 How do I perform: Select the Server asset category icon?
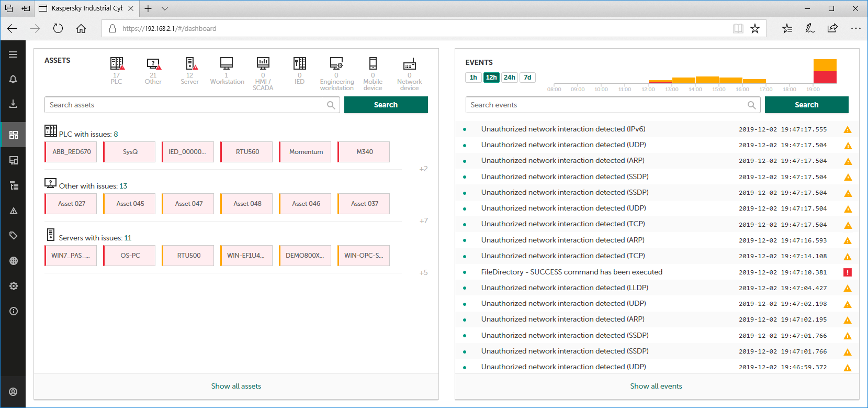(x=190, y=64)
